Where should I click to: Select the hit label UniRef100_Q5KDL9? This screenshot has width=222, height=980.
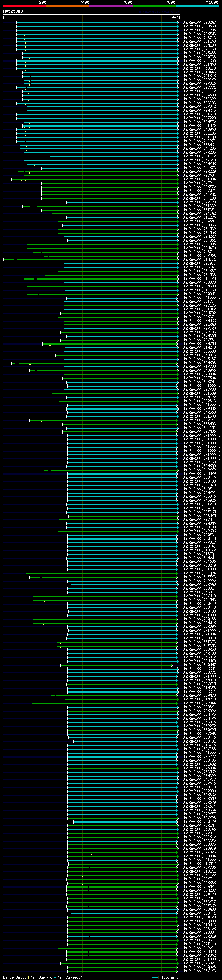pyautogui.click(x=199, y=936)
